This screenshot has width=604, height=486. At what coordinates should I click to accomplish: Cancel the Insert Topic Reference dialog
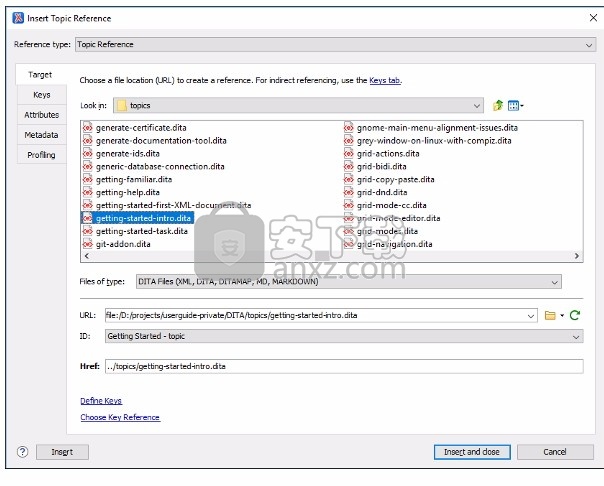click(x=555, y=452)
